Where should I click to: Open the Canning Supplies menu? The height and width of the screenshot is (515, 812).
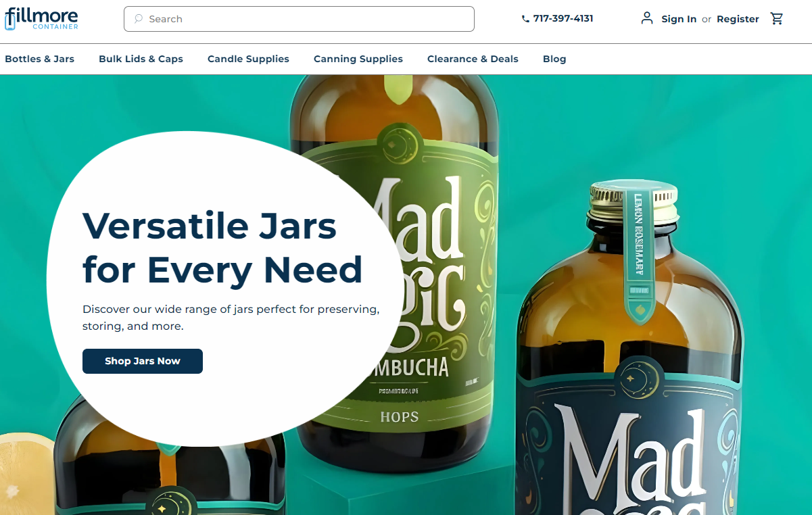tap(358, 59)
